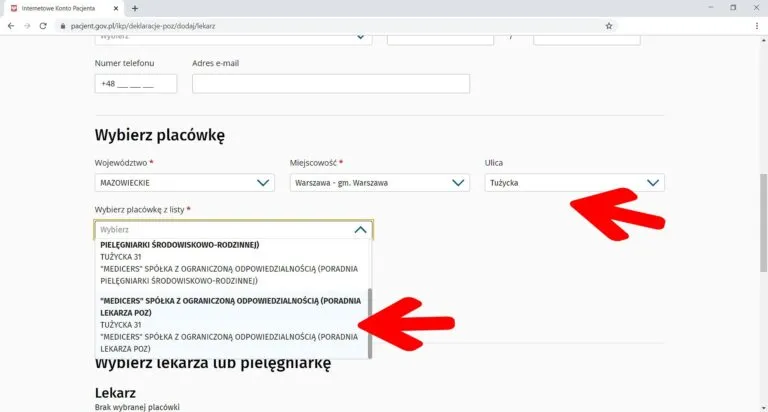Minimize the browser window
This screenshot has width=768, height=412.
pyautogui.click(x=711, y=8)
